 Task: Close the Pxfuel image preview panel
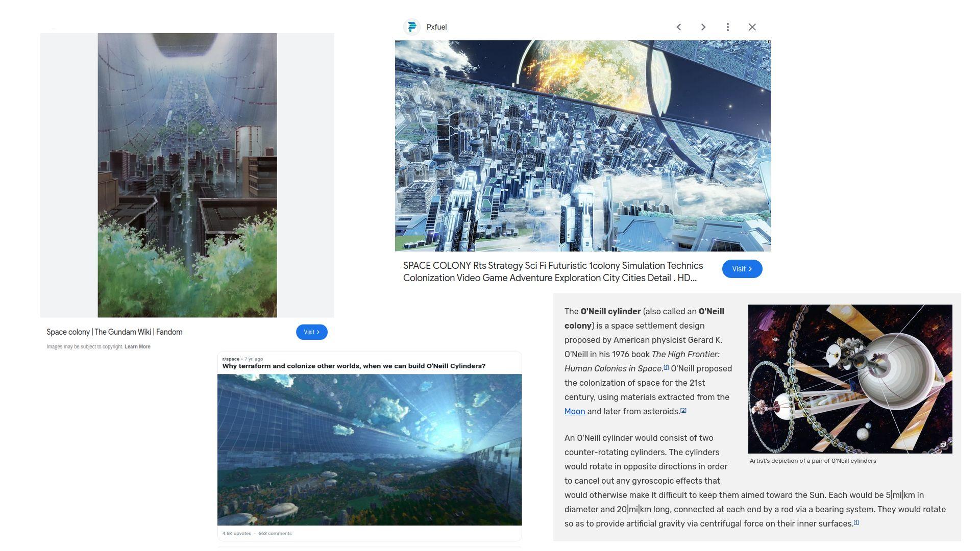click(752, 27)
